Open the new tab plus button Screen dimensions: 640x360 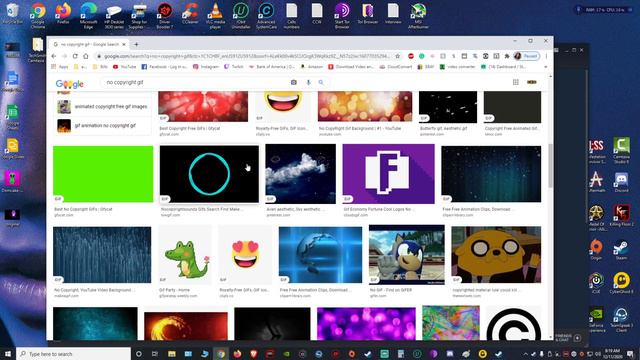pos(136,44)
